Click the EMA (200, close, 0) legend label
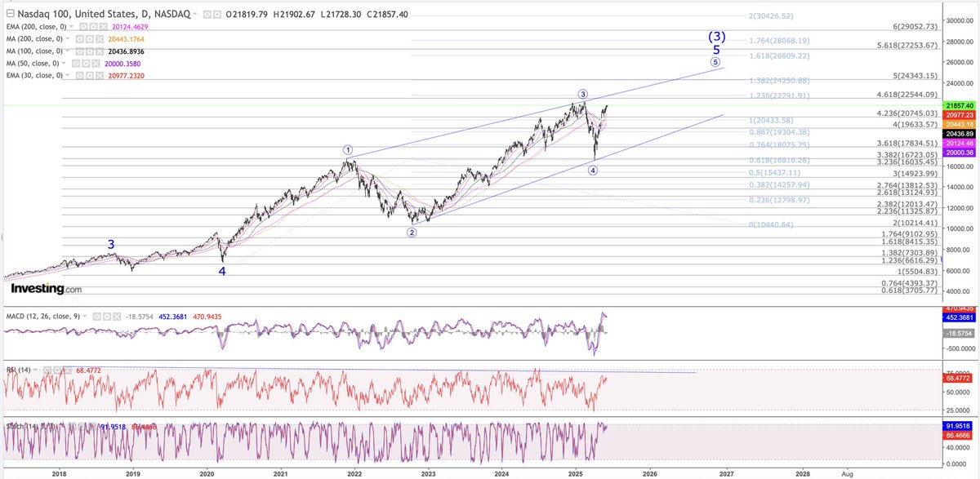 (37, 26)
